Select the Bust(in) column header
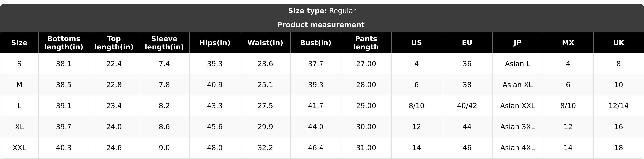This screenshot has height=159, width=644. click(x=316, y=43)
